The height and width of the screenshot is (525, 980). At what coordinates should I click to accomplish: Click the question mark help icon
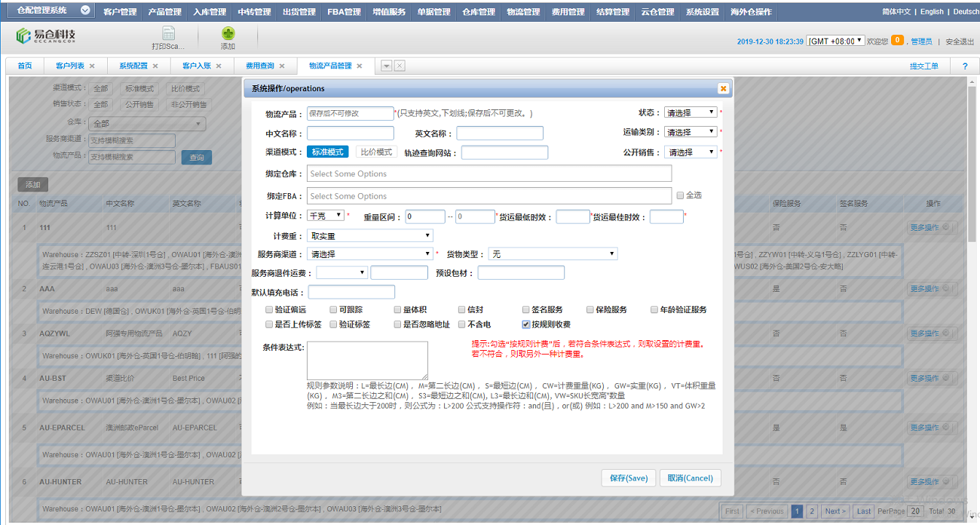965,66
